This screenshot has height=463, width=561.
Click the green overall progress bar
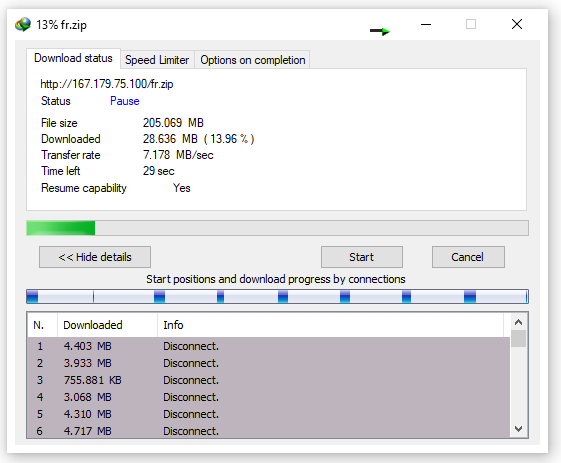[277, 228]
